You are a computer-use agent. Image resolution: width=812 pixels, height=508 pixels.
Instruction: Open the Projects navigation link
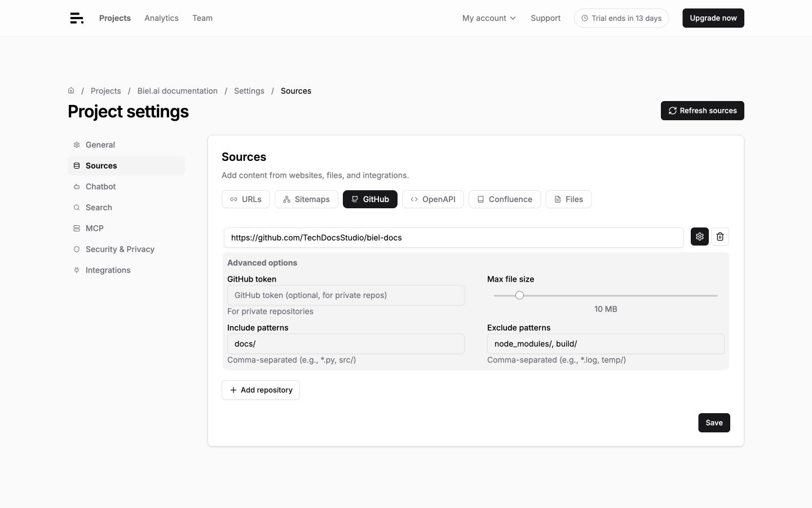115,18
